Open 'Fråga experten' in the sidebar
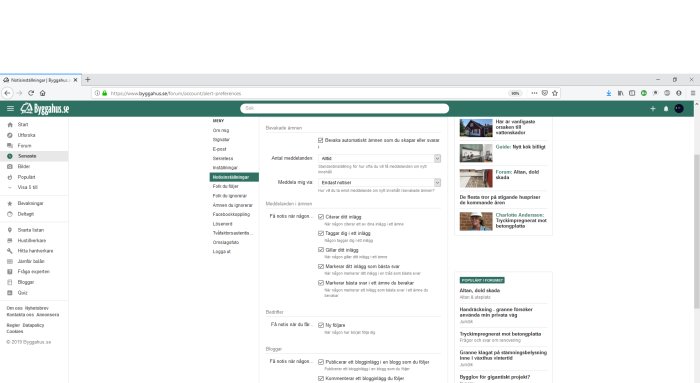 pos(33,272)
